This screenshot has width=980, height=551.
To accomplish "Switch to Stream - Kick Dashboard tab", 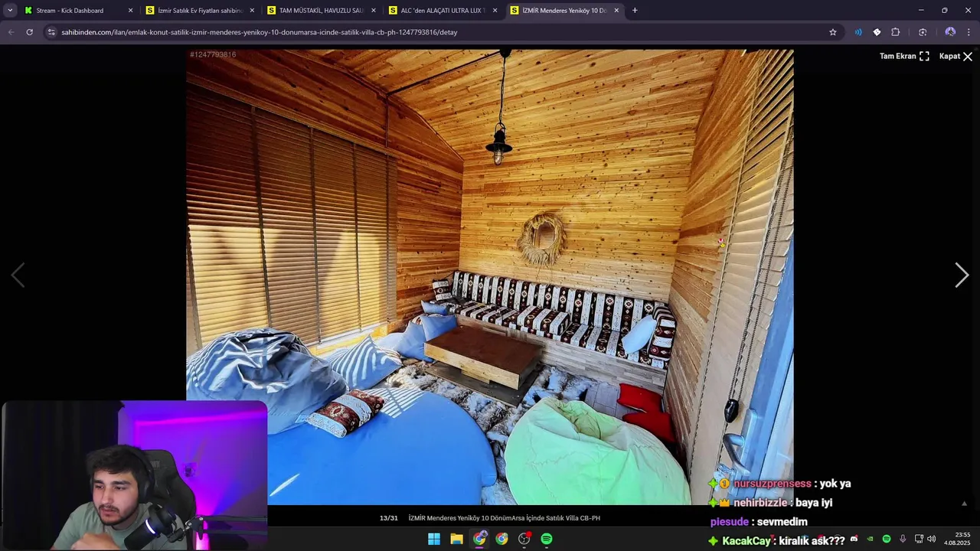I will tap(78, 11).
